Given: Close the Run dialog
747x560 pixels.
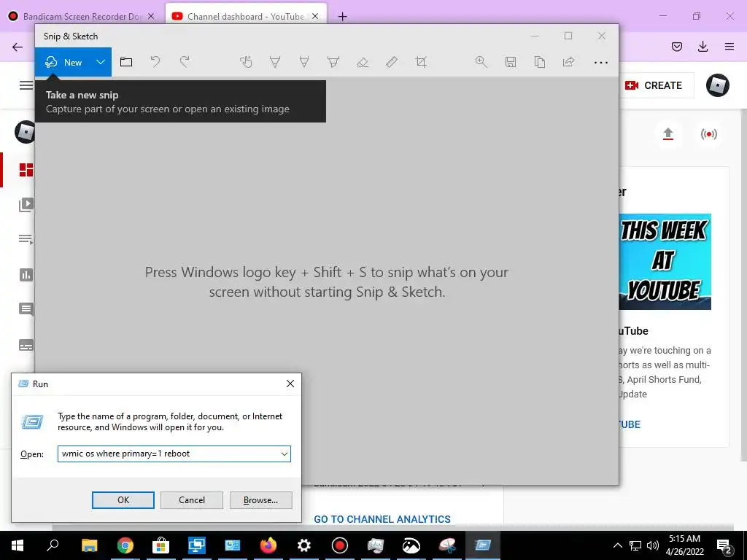Looking at the screenshot, I should click(x=290, y=384).
